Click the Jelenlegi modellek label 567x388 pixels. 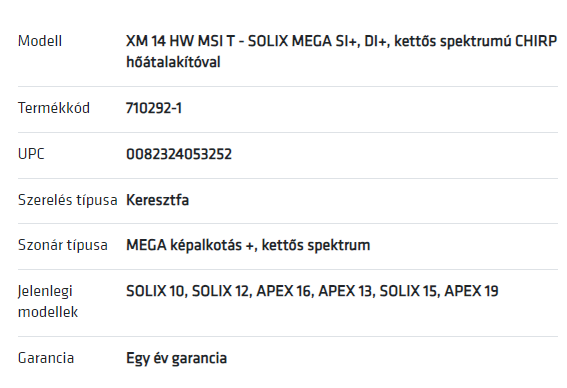(x=48, y=301)
